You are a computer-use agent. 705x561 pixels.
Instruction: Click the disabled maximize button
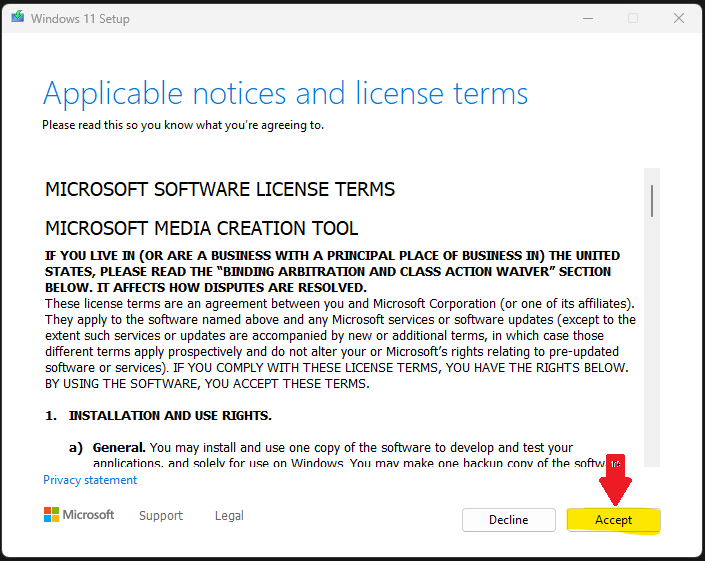633,18
